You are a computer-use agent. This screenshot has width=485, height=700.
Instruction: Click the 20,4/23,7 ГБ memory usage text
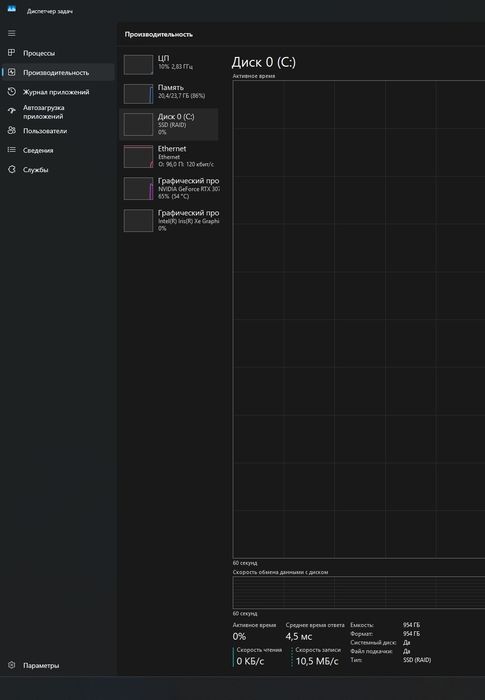pyautogui.click(x=181, y=96)
